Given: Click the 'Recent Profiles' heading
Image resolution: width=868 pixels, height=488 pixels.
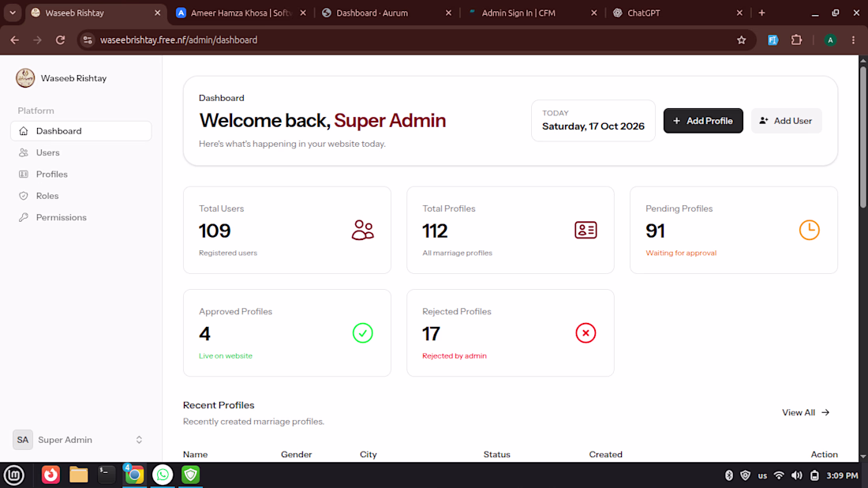Looking at the screenshot, I should coord(219,405).
